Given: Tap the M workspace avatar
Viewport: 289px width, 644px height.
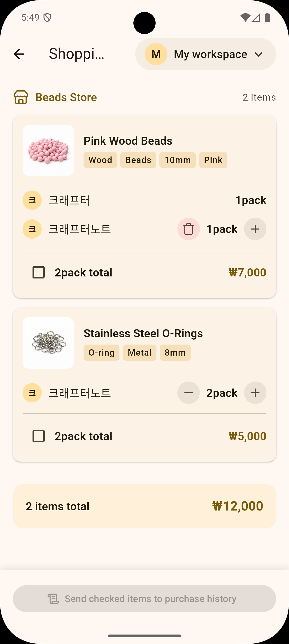Looking at the screenshot, I should (x=156, y=54).
